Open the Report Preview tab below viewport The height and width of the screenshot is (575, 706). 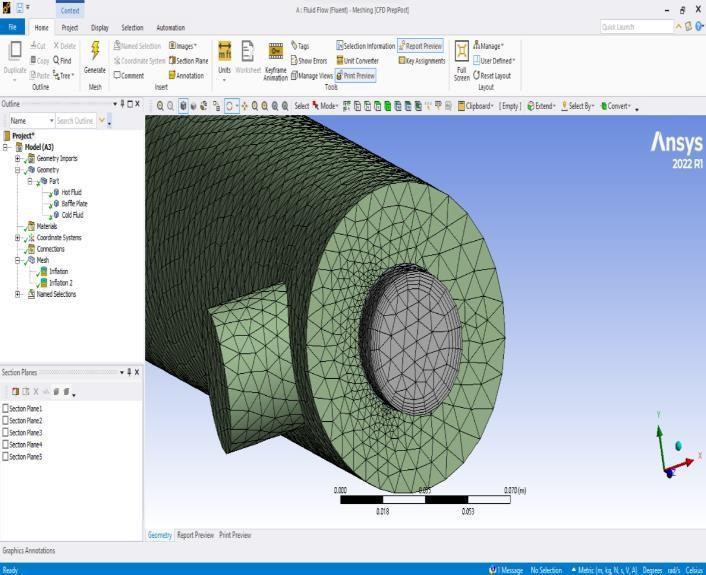point(195,535)
